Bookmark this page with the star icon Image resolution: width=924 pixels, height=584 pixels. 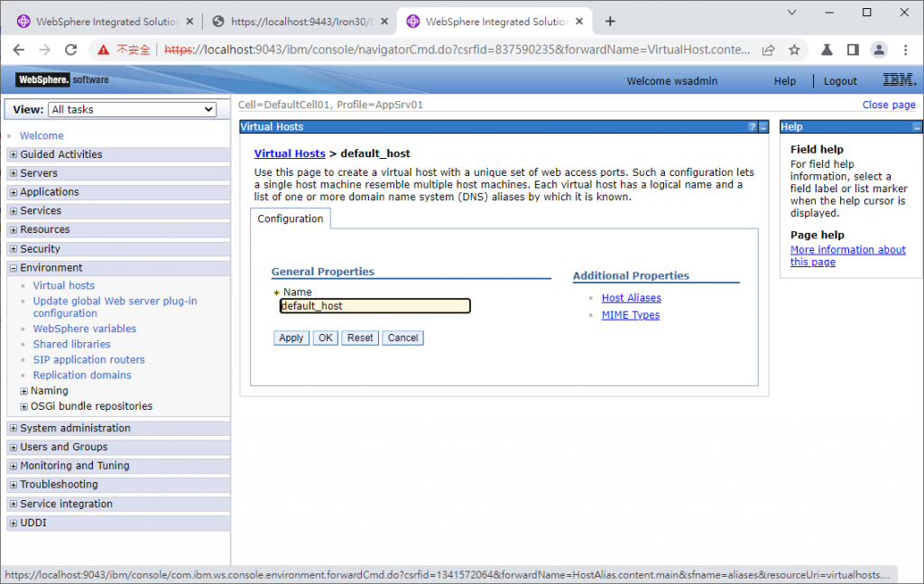coord(794,50)
